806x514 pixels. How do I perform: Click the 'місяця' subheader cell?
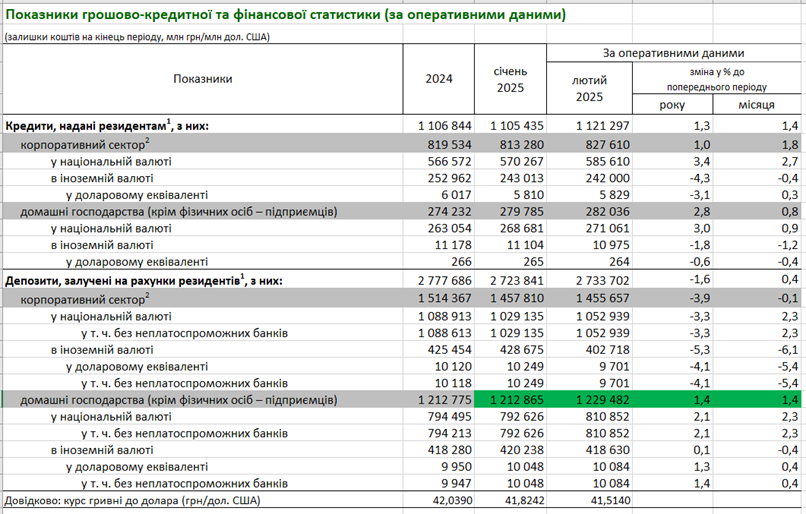click(x=754, y=106)
